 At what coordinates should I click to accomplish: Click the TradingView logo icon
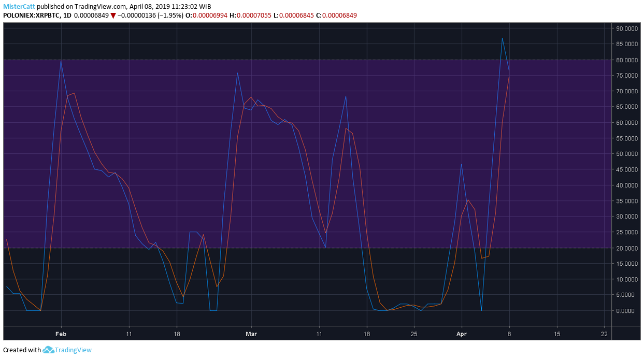[49, 350]
